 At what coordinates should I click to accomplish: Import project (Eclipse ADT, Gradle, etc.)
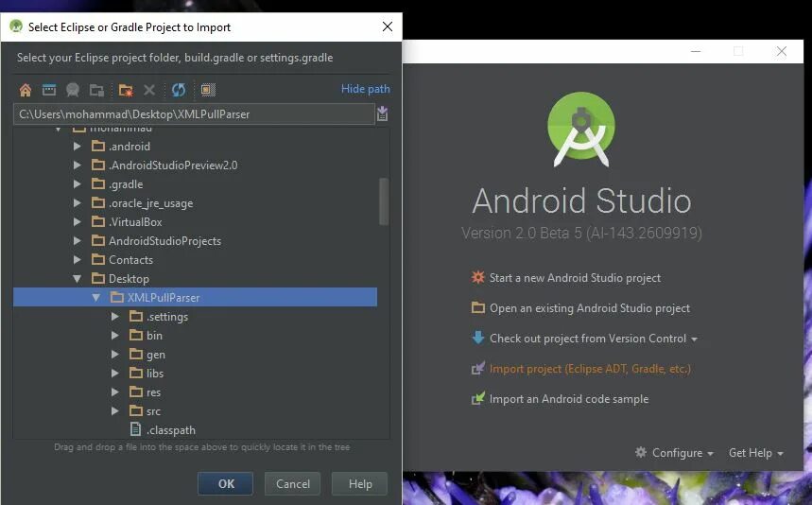pos(590,369)
